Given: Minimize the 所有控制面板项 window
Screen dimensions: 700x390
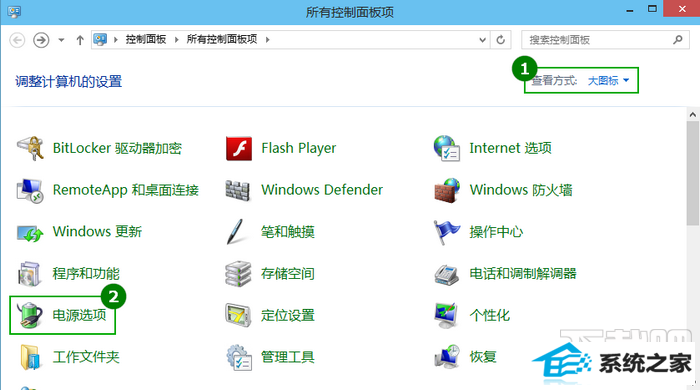Looking at the screenshot, I should (630, 10).
